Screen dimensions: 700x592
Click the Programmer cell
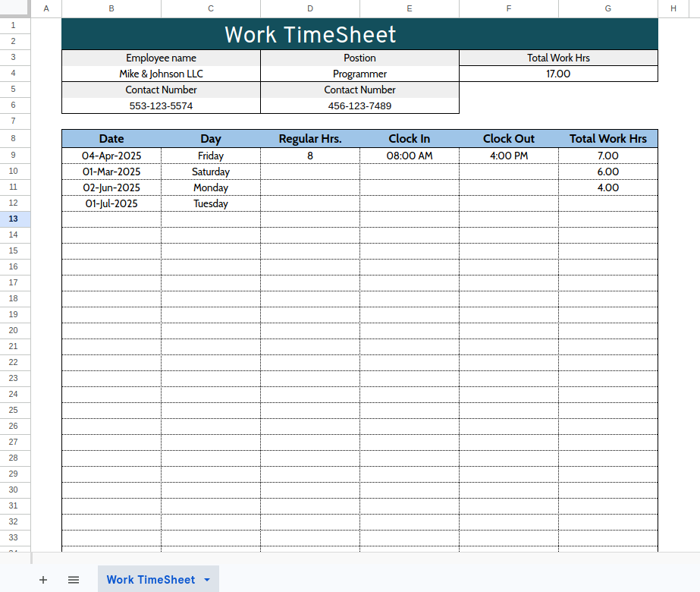tap(359, 74)
